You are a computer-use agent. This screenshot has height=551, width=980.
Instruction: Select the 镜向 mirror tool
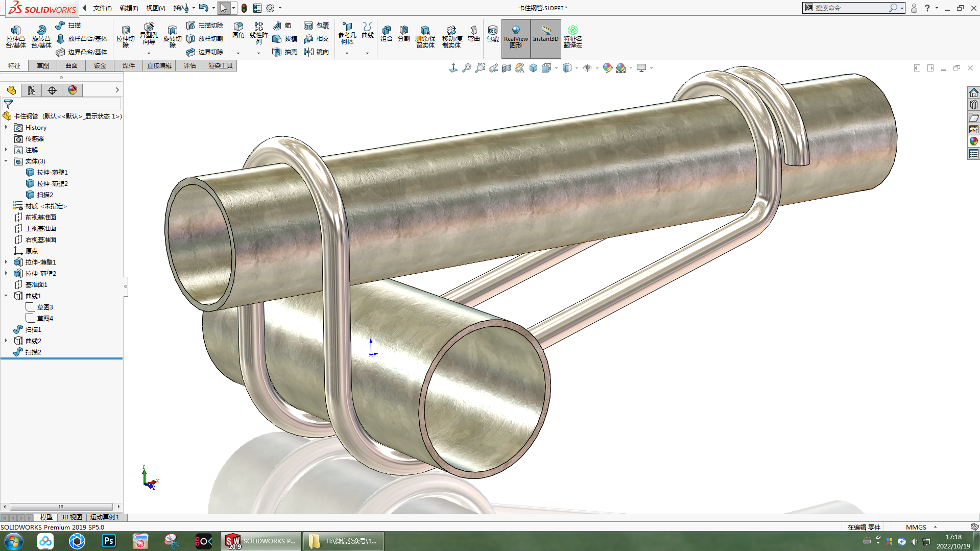point(316,52)
